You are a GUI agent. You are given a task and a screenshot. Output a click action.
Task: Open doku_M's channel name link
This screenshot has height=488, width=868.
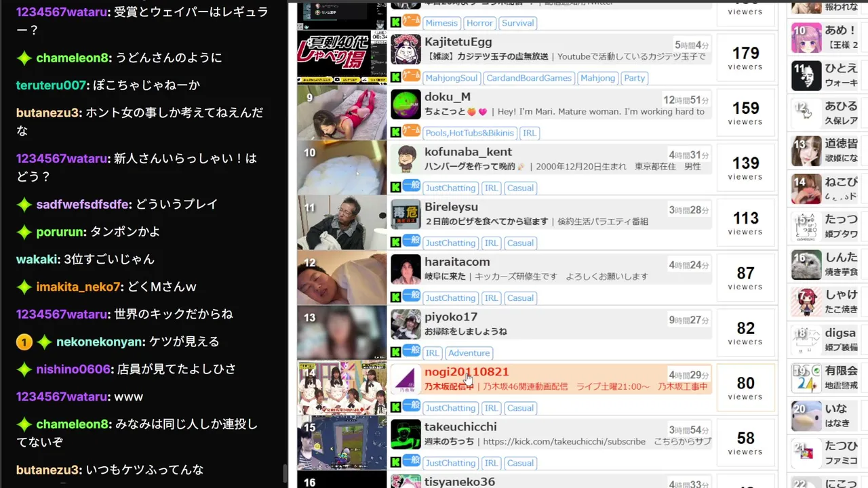[x=448, y=97]
